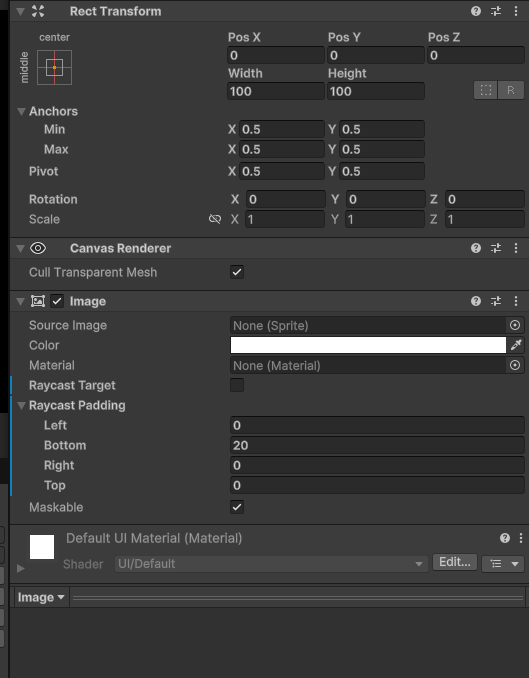Viewport: 529px width, 678px height.
Task: Open Image component three-dot menu
Action: (516, 301)
